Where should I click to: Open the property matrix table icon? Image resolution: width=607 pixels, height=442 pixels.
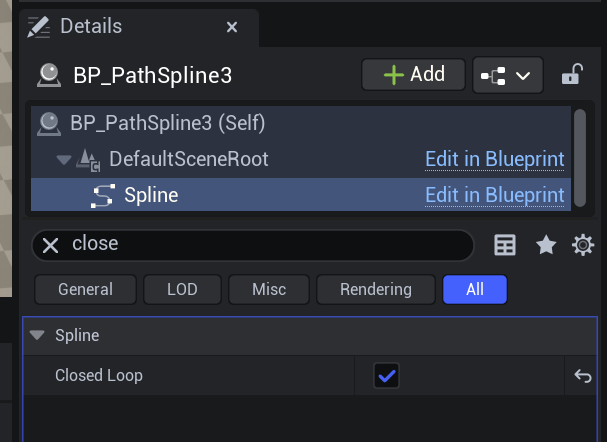pos(505,245)
